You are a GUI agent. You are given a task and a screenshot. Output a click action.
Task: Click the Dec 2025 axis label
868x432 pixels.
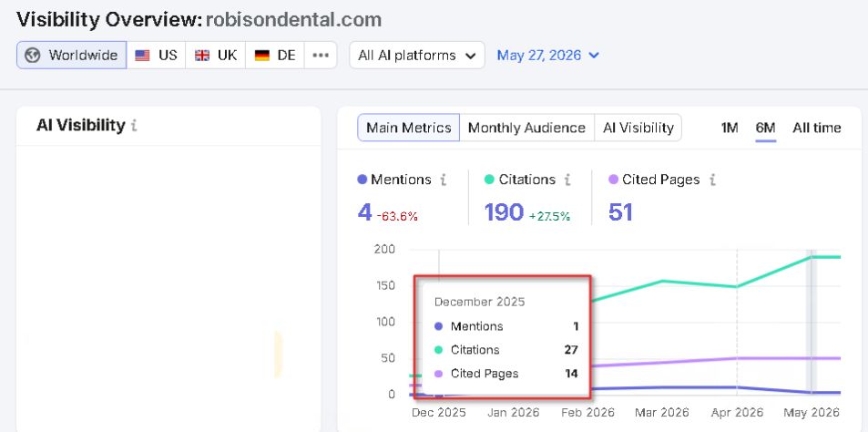pyautogui.click(x=439, y=413)
